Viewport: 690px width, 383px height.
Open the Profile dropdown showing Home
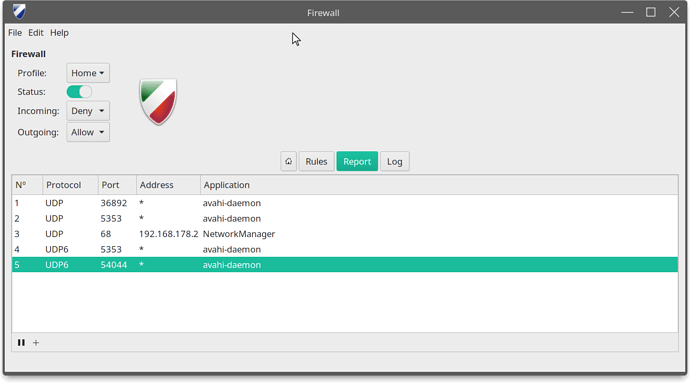point(88,73)
